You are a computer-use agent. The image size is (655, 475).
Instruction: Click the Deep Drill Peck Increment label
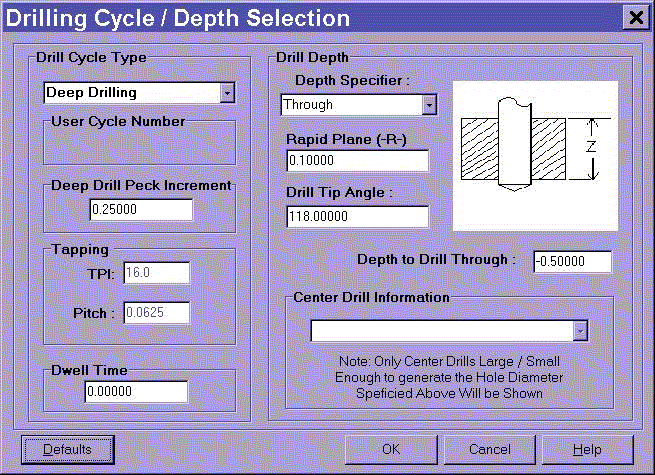click(x=141, y=185)
